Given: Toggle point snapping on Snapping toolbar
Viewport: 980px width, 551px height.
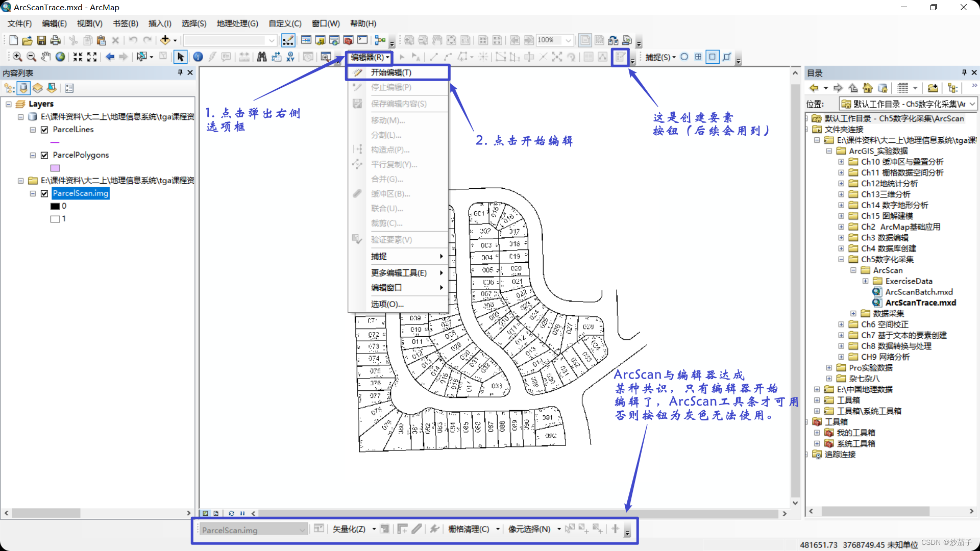Looking at the screenshot, I should pyautogui.click(x=684, y=57).
